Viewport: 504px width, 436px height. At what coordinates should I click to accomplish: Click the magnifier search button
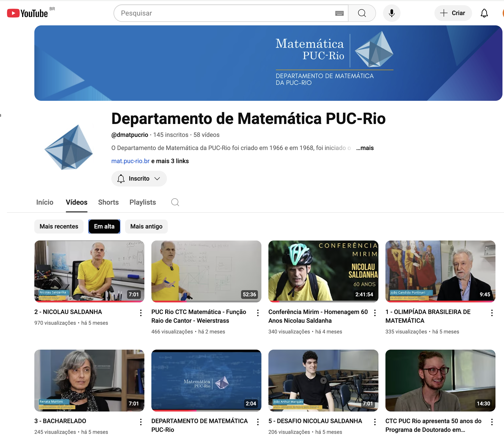(362, 13)
